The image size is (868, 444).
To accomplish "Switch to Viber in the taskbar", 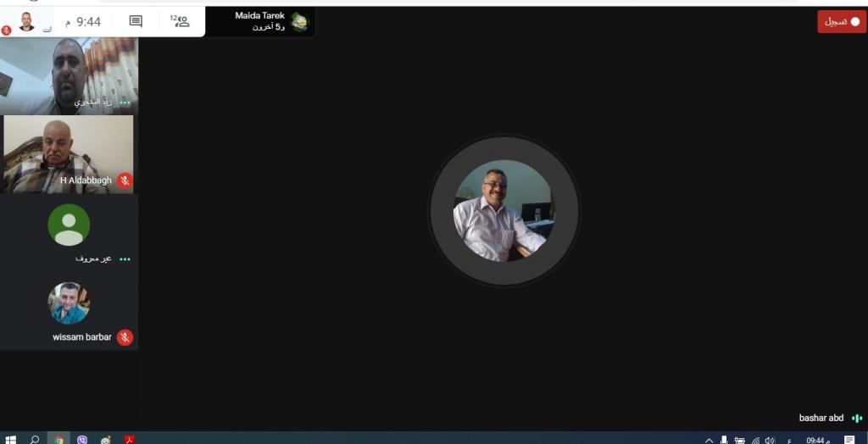I will coord(82,439).
